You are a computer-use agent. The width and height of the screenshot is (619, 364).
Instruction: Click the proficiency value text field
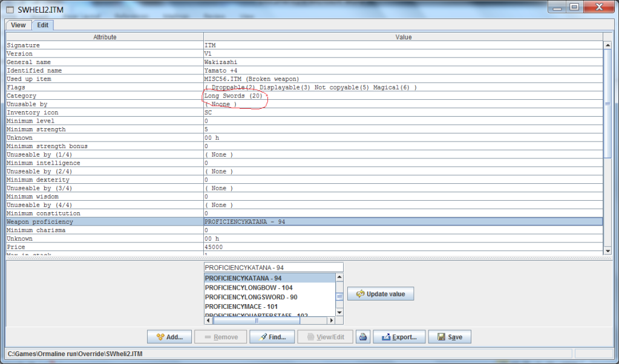click(x=273, y=267)
